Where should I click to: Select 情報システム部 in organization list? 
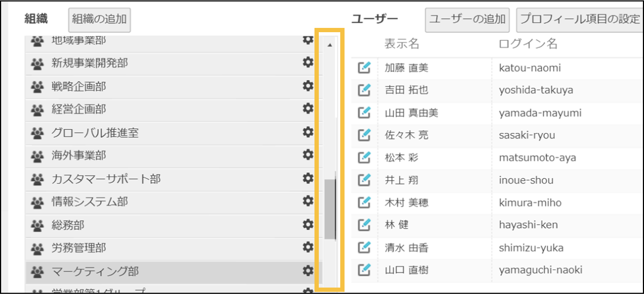[x=90, y=202]
